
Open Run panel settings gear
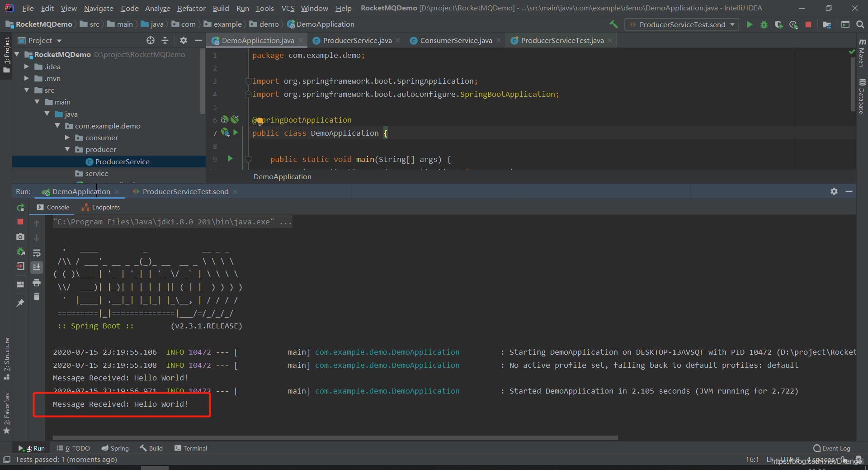834,191
